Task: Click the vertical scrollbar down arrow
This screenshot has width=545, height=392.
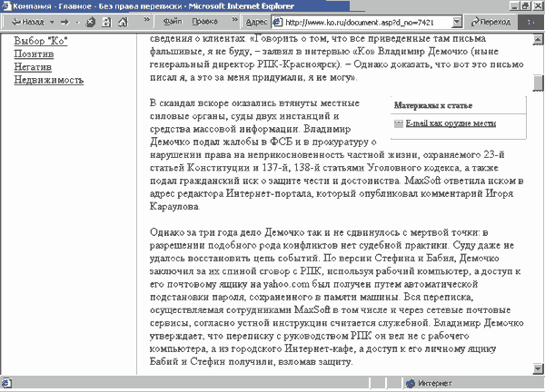Action: pos(538,367)
